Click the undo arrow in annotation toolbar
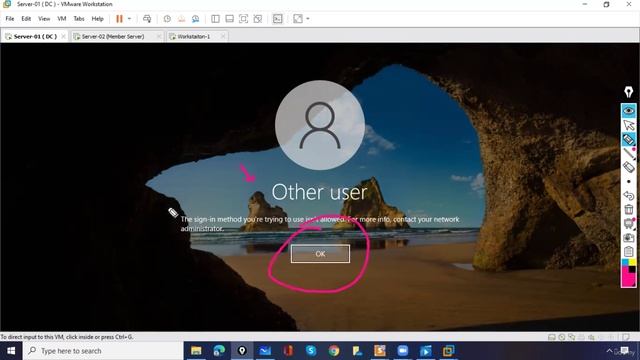Viewport: 640px width, 360px height. [629, 196]
